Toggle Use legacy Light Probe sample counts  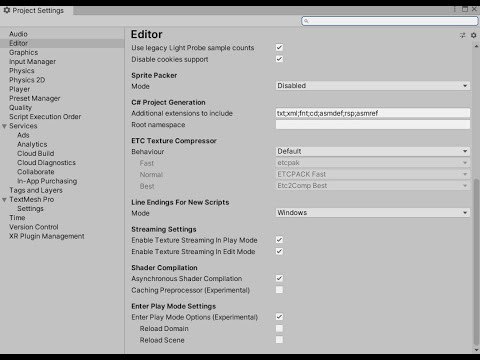(x=279, y=47)
